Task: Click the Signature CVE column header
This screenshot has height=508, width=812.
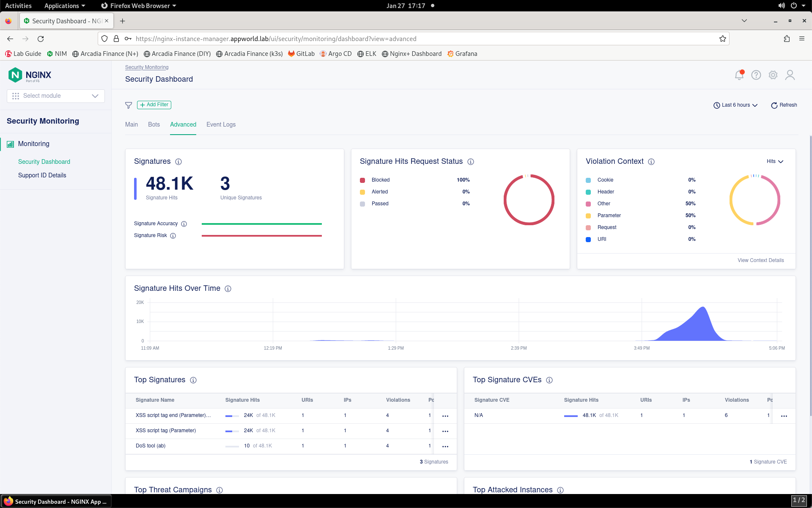Action: point(492,400)
